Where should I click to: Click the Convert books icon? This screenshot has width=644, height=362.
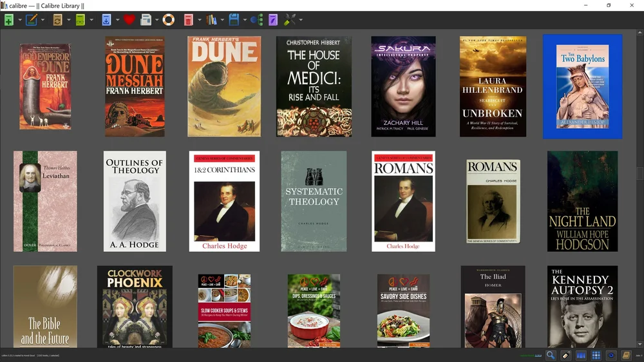(x=57, y=20)
